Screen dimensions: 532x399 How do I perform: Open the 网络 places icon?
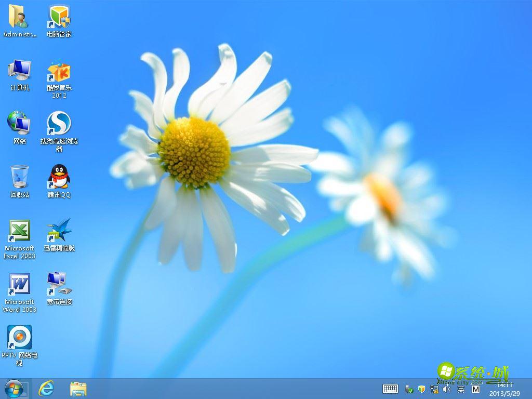click(19, 124)
